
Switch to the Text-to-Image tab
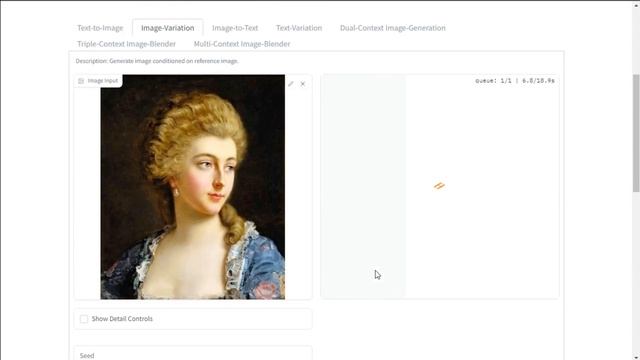click(x=100, y=28)
